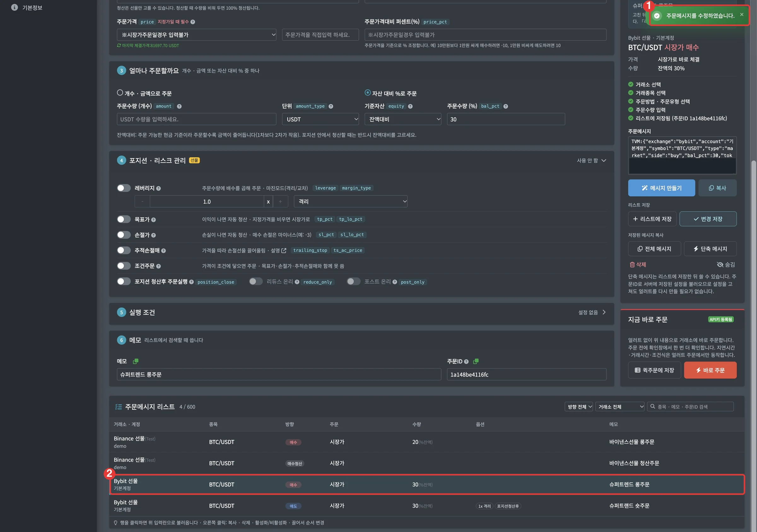Select 자산 대비 %로 주문 radio button
Image resolution: width=757 pixels, height=532 pixels.
[368, 93]
